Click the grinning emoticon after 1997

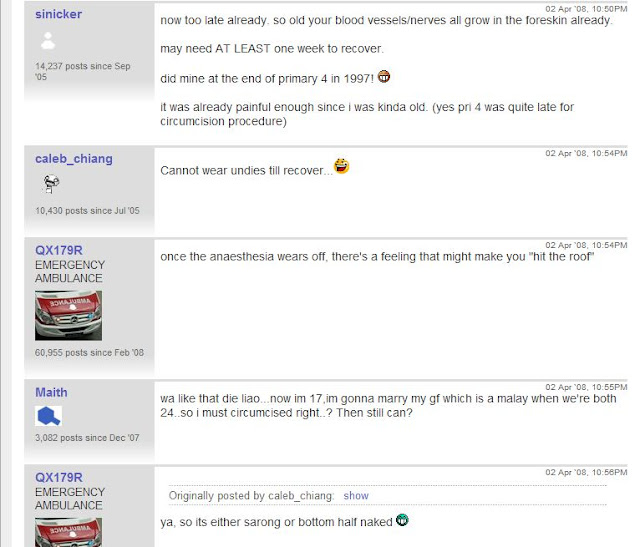(x=383, y=76)
